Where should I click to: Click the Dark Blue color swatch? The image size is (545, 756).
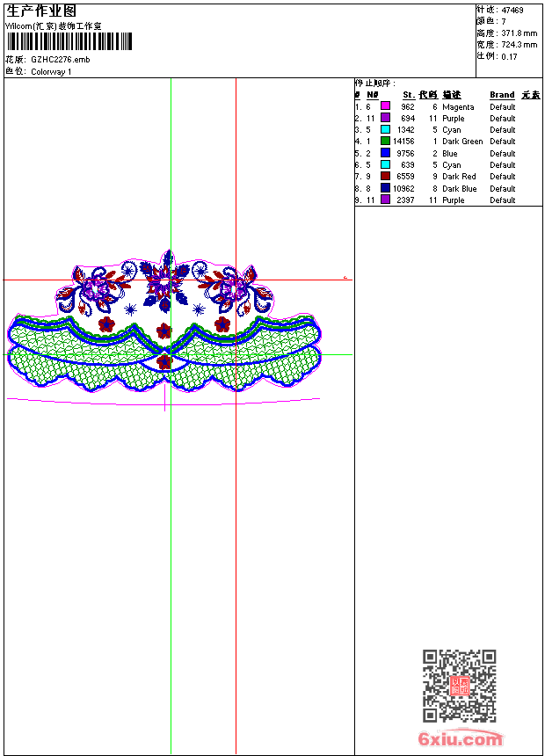pos(385,188)
